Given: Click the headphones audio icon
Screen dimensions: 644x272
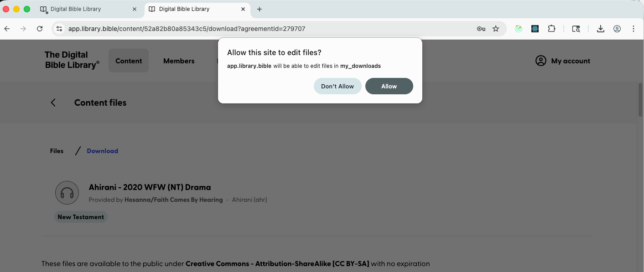Looking at the screenshot, I should (x=67, y=193).
